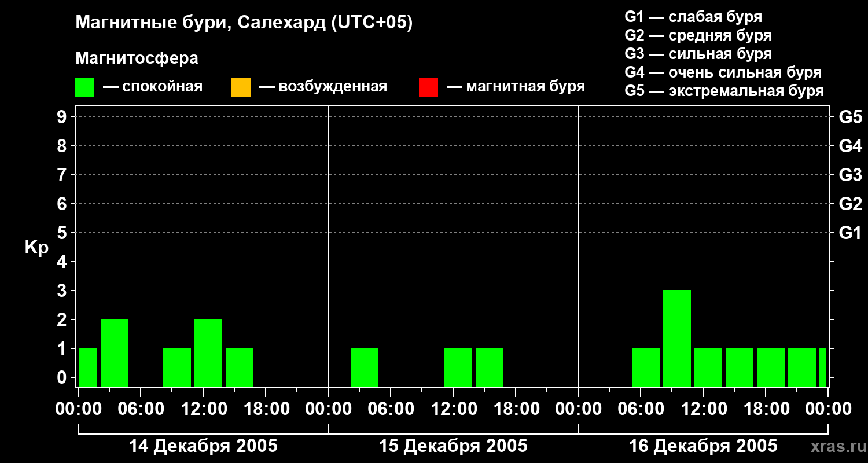Click the Kp 2 bar at 12:00, 14 December

(208, 352)
